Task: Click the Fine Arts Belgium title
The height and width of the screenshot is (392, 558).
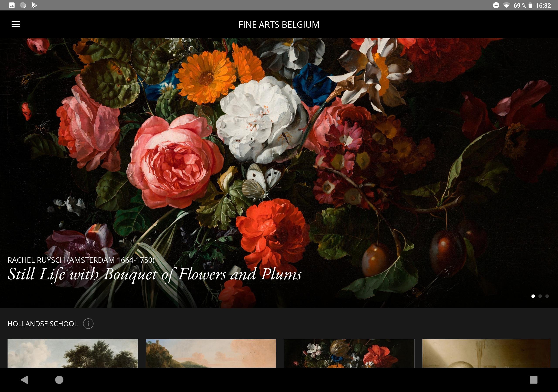Action: (279, 25)
